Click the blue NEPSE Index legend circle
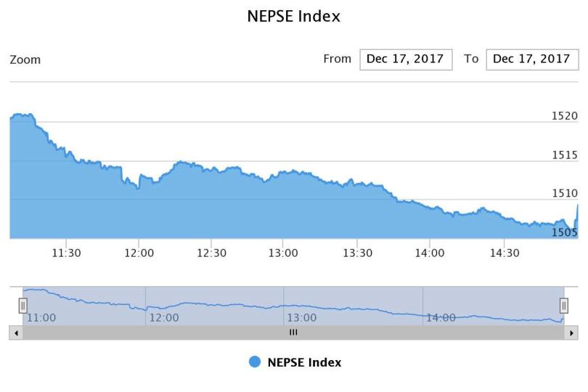This screenshot has height=392, width=588. pos(255,362)
